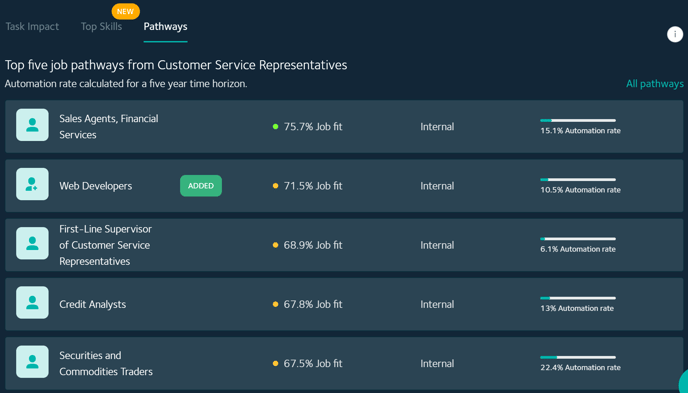
Task: Open the All pathways link
Action: 655,84
